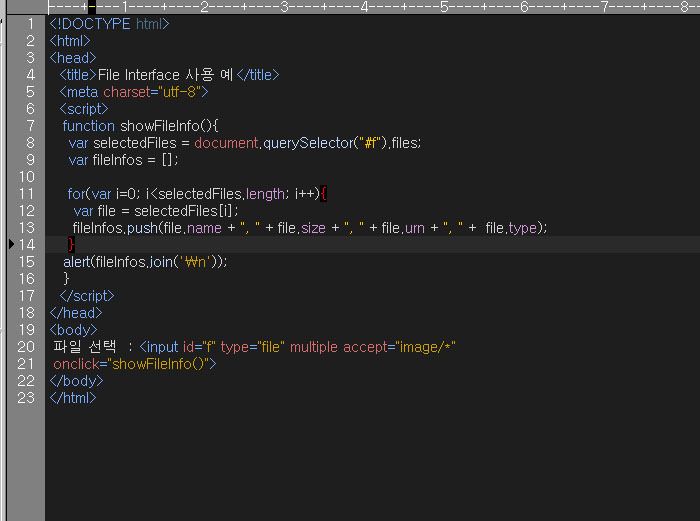Click the red closing brace on line 14
Screen dimensions: 700x521
pyautogui.click(x=71, y=245)
